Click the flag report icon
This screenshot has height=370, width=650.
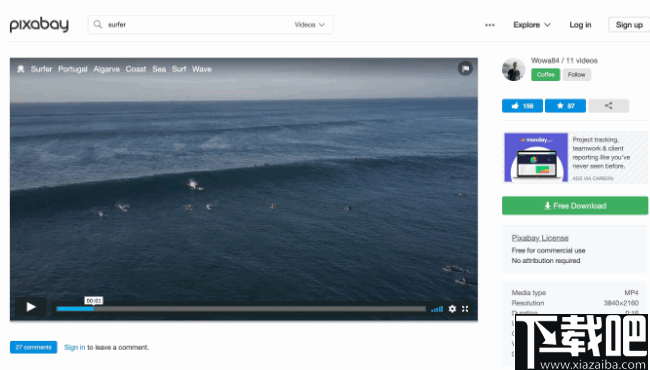pyautogui.click(x=465, y=68)
